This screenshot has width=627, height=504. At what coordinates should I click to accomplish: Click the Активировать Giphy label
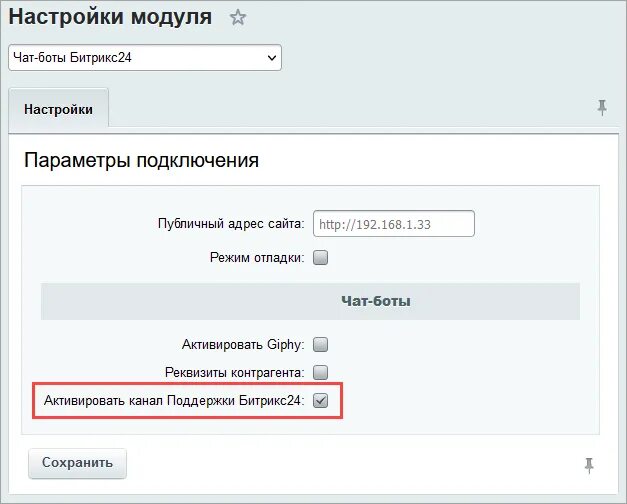click(243, 344)
